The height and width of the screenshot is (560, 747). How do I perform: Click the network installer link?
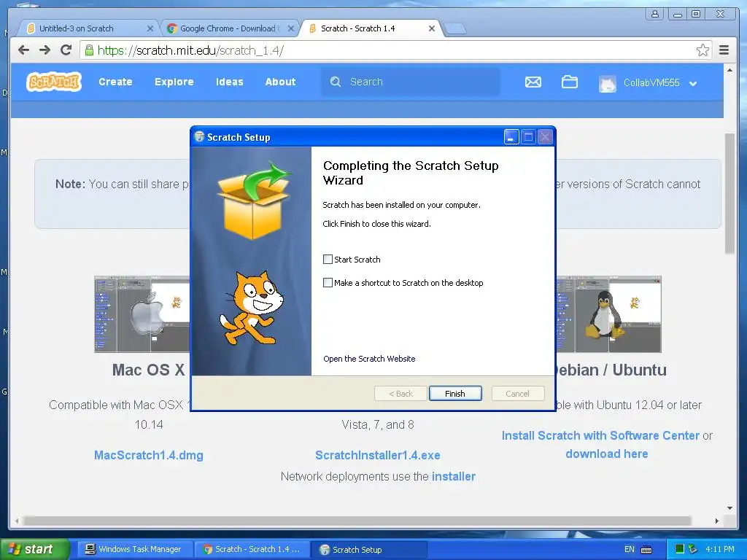(x=454, y=476)
